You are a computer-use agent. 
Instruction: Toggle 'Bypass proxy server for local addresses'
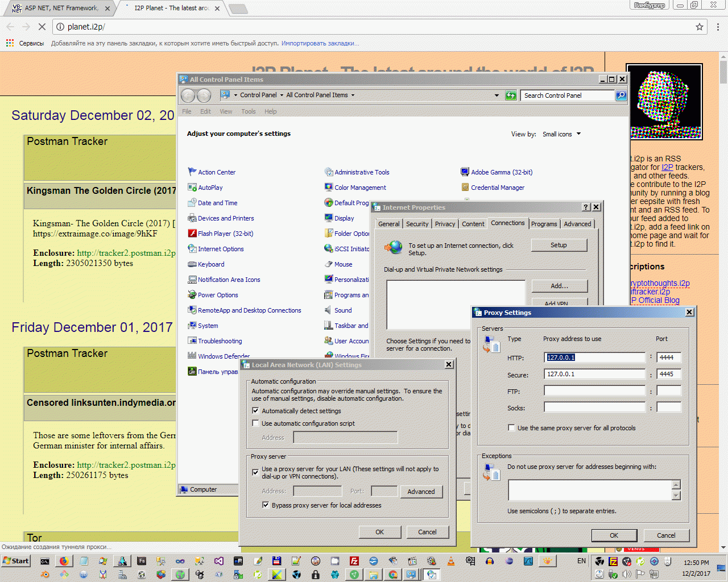[x=266, y=505]
